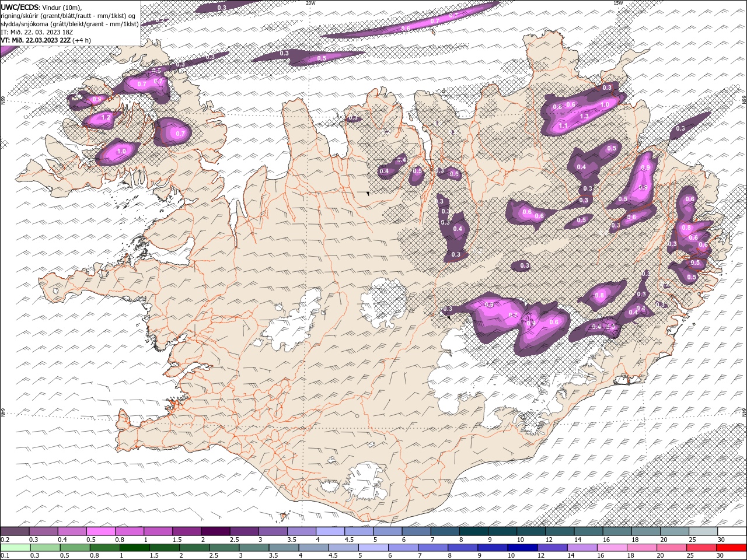Click the deep blue 10 swatch in the lower legend bar
The height and width of the screenshot is (560, 747).
click(523, 548)
